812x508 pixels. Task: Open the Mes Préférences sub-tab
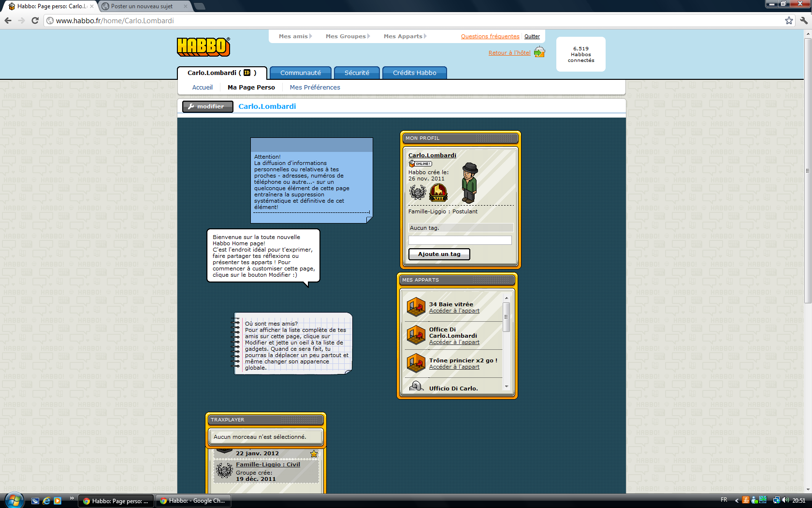(x=315, y=87)
